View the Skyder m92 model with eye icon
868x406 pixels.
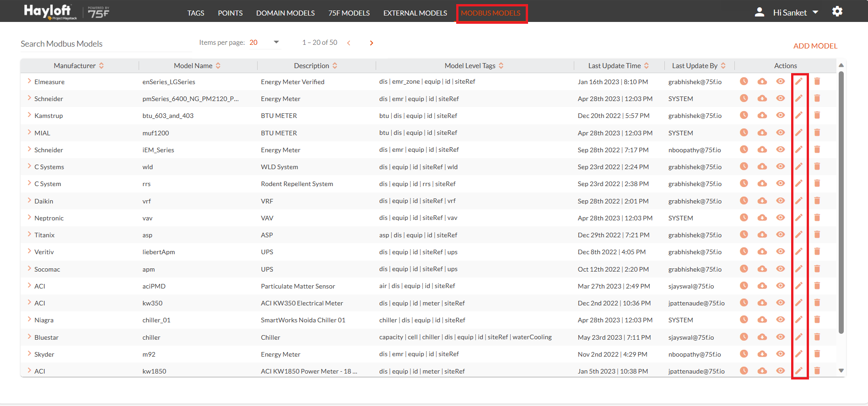(781, 354)
